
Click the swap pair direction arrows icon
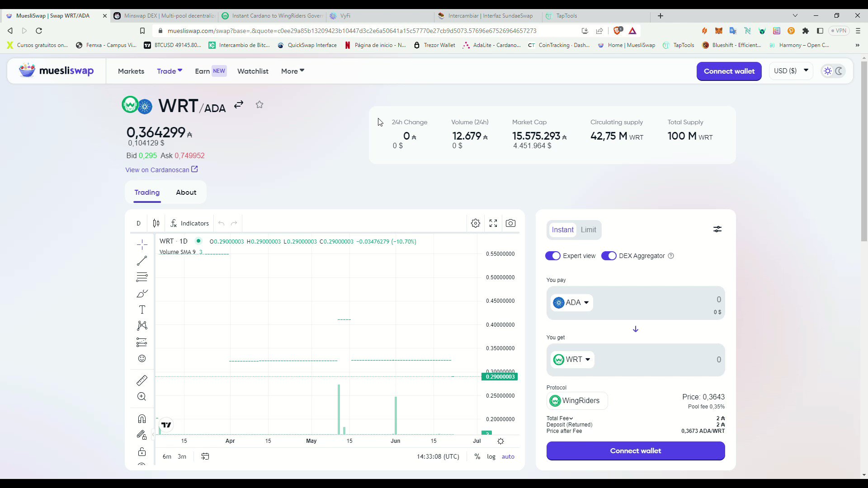(239, 105)
